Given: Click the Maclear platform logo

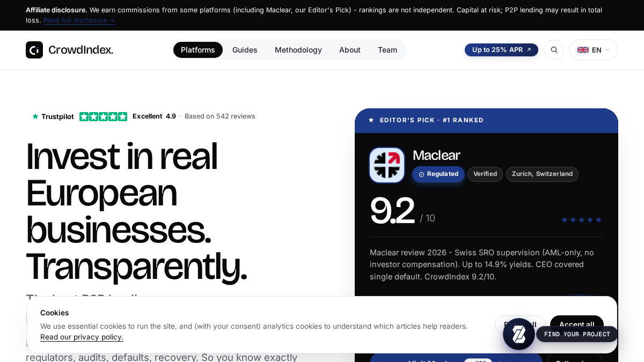Looking at the screenshot, I should click(387, 165).
